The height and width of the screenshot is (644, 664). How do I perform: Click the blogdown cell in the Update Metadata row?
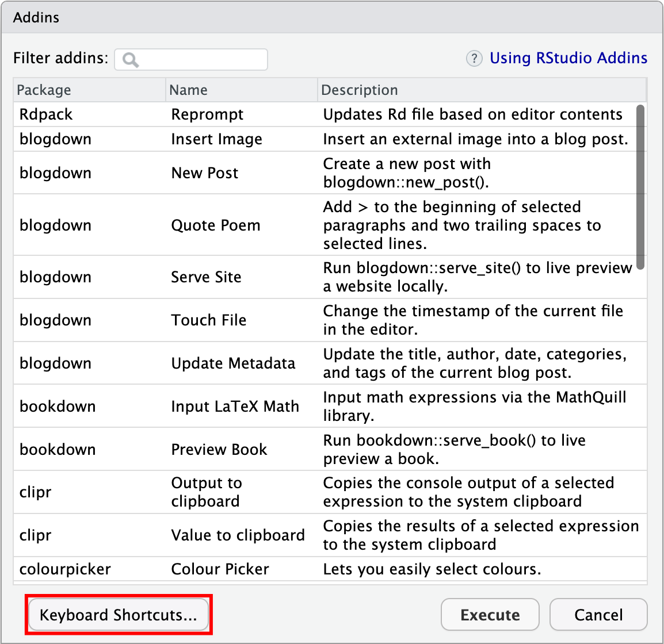pyautogui.click(x=55, y=363)
